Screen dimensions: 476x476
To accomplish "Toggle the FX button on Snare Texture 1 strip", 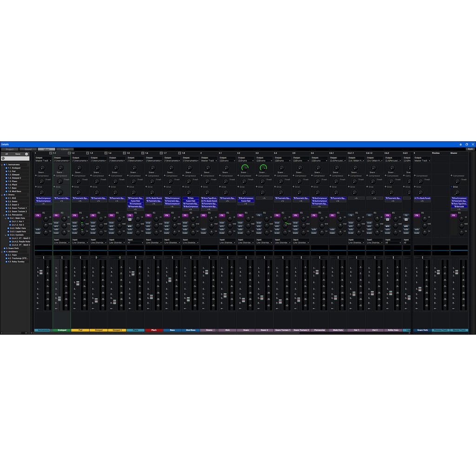I will coord(277,215).
